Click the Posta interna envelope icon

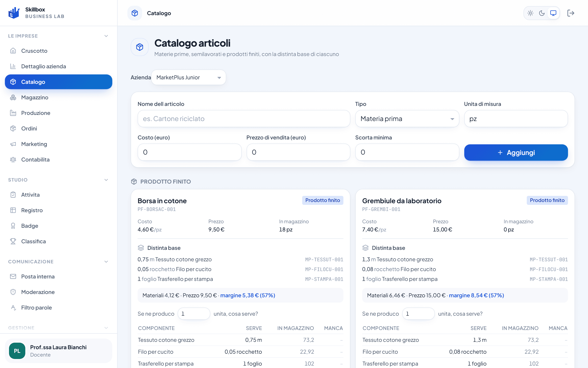pyautogui.click(x=13, y=276)
